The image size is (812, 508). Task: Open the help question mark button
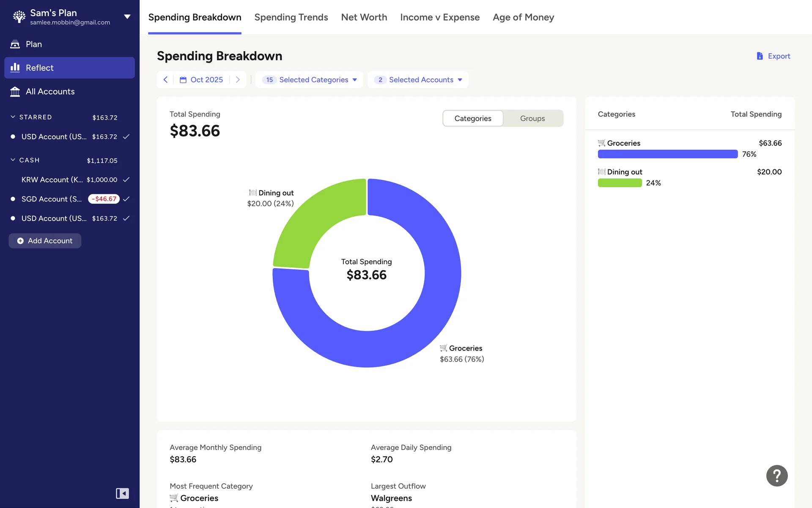(x=776, y=475)
